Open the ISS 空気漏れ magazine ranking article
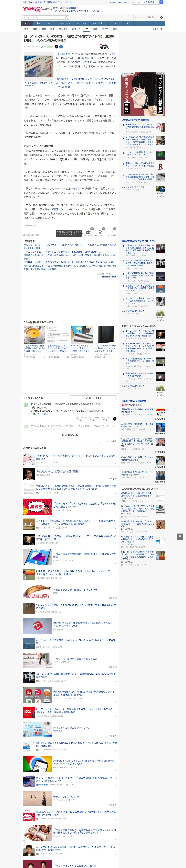This screenshot has width=186, height=868. point(140,263)
